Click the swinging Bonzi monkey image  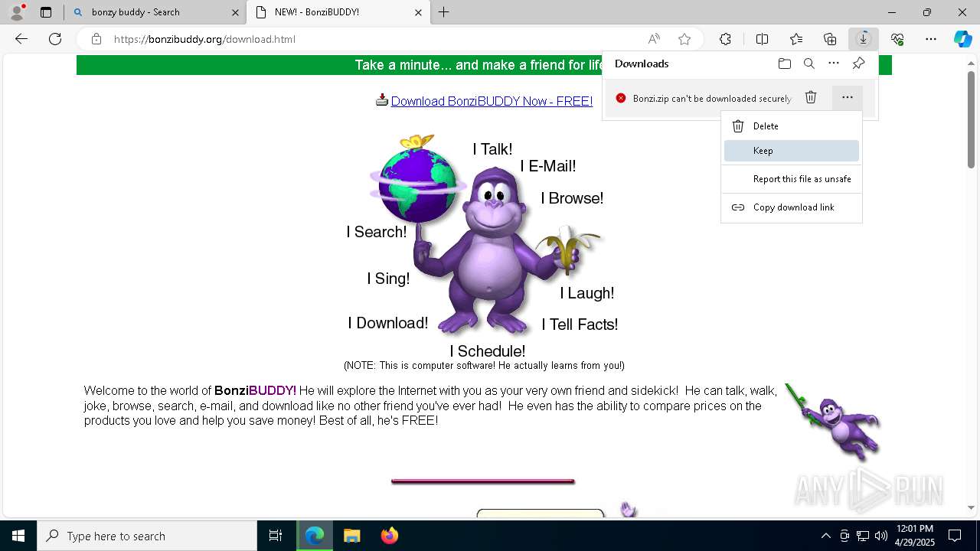point(832,422)
